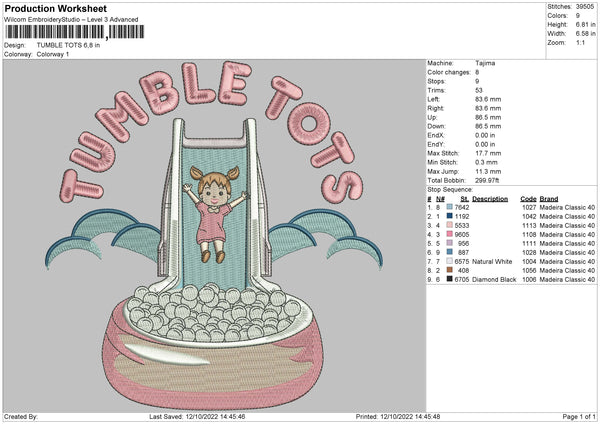Viewport: 600px width, 424px height.
Task: Click the underlined N# column header
Action: (440, 199)
